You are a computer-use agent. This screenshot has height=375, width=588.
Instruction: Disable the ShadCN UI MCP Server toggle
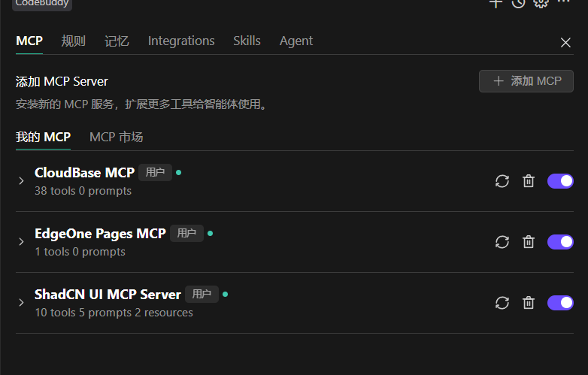(x=560, y=303)
